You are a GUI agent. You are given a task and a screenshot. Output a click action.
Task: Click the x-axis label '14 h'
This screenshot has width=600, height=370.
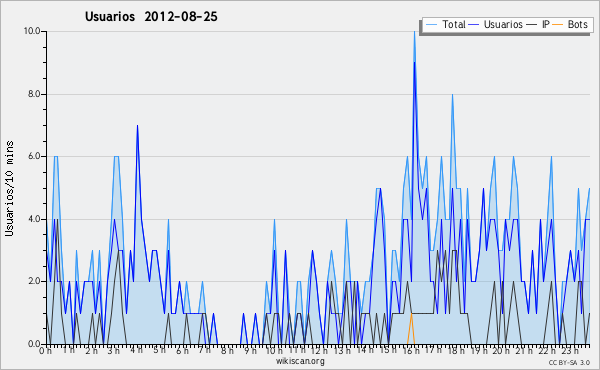365,350
